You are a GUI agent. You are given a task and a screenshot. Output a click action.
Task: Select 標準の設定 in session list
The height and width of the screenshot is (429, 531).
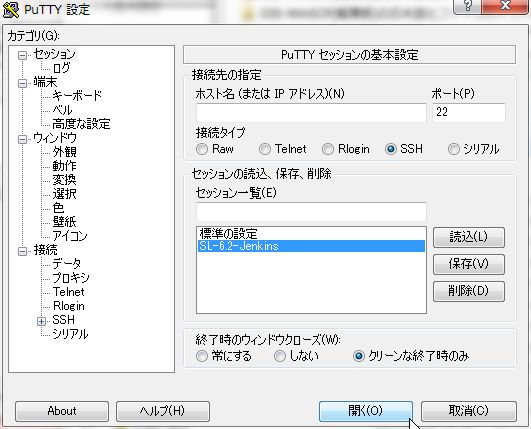(x=311, y=234)
